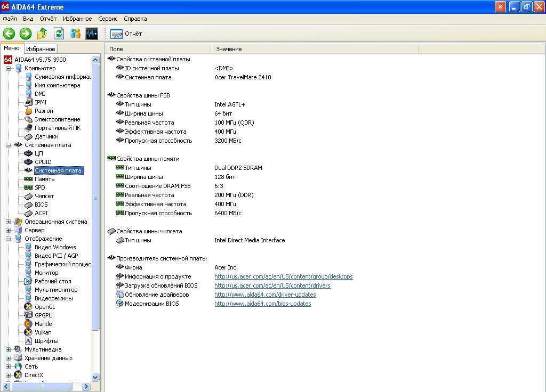Click the tree scrollbar up arrow
The width and height of the screenshot is (546, 392).
[x=95, y=60]
